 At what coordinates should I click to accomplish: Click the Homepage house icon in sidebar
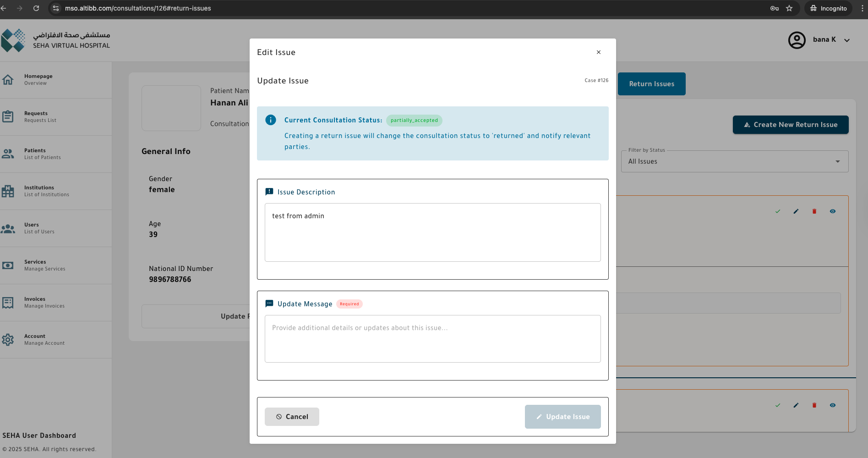[8, 80]
